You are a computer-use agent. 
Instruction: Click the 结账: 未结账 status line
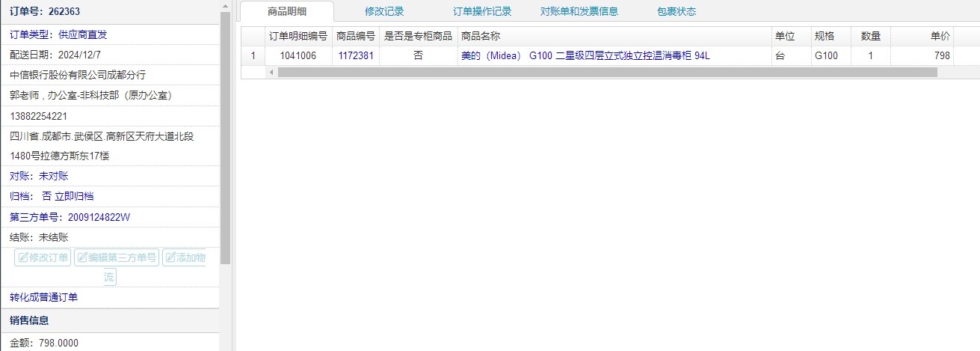pyautogui.click(x=39, y=237)
